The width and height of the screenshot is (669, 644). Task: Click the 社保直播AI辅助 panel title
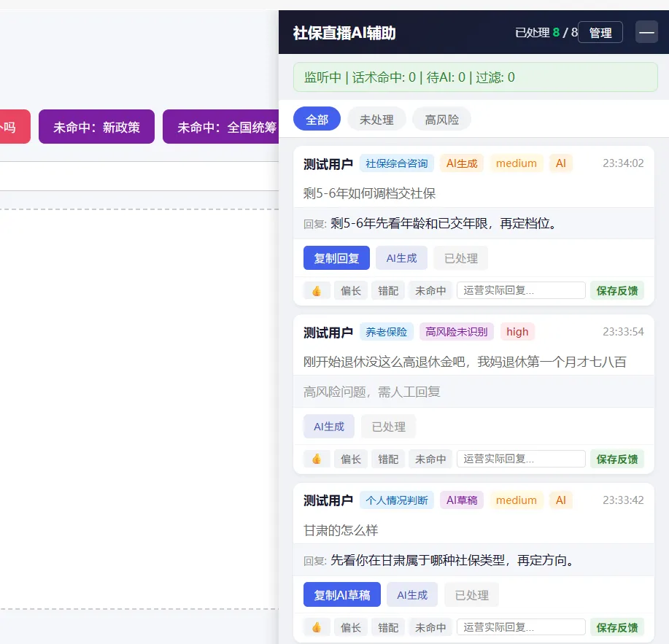[x=344, y=33]
